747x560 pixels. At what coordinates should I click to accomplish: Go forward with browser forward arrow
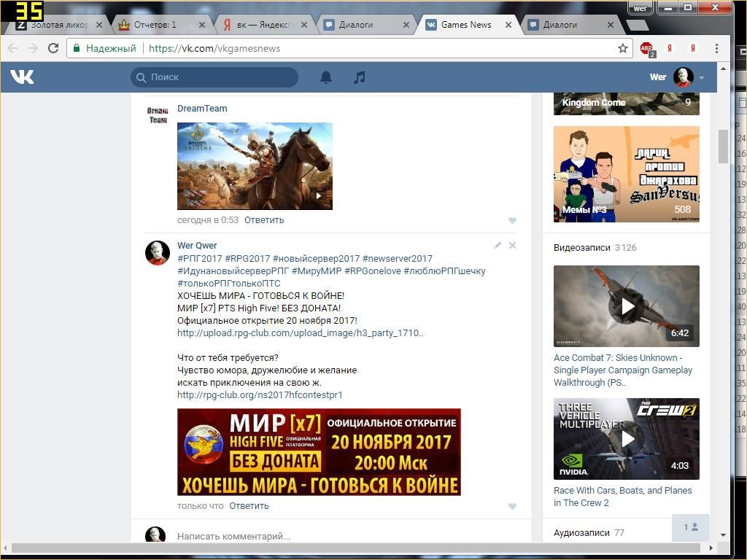point(32,48)
